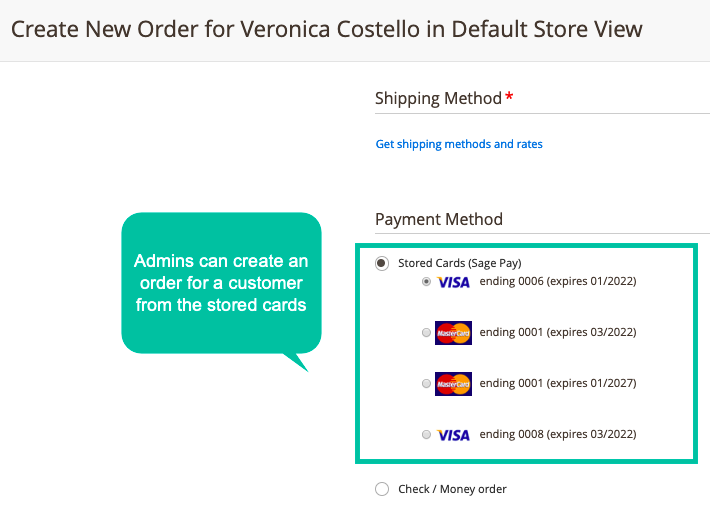Screen dimensions: 710x506
Task: Click the Visa logo for card ending 0008
Action: tap(453, 435)
